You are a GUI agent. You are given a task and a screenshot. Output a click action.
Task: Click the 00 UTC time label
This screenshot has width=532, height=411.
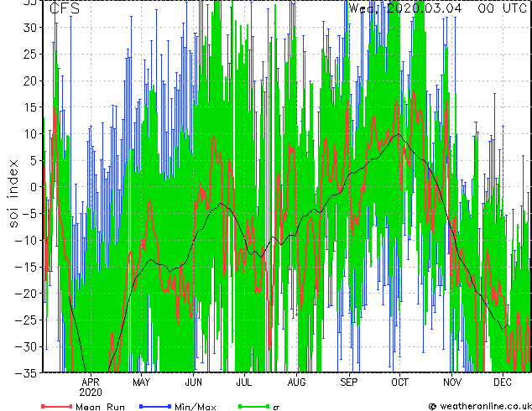pyautogui.click(x=502, y=8)
